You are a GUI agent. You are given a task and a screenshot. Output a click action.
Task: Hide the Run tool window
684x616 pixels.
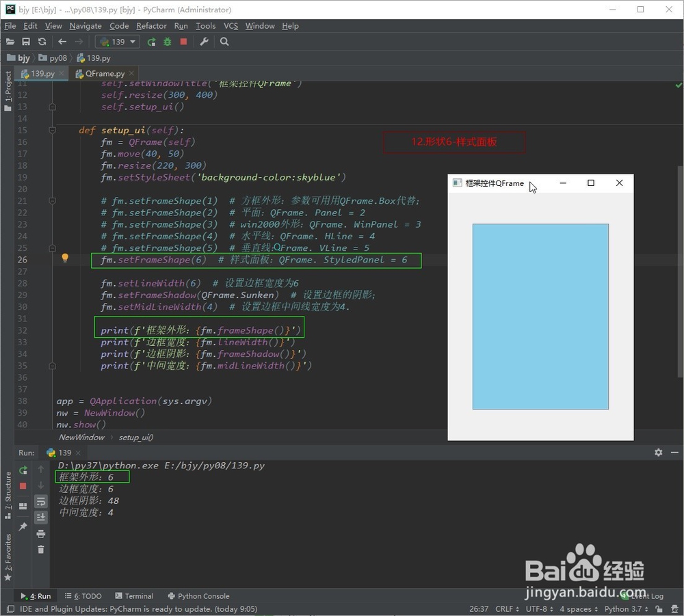pos(674,453)
